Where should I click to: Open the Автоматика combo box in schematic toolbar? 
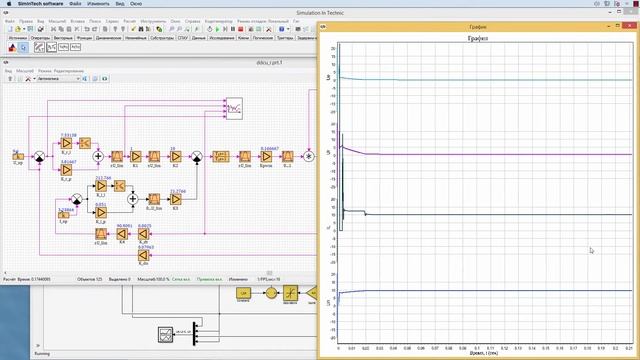pyautogui.click(x=58, y=78)
